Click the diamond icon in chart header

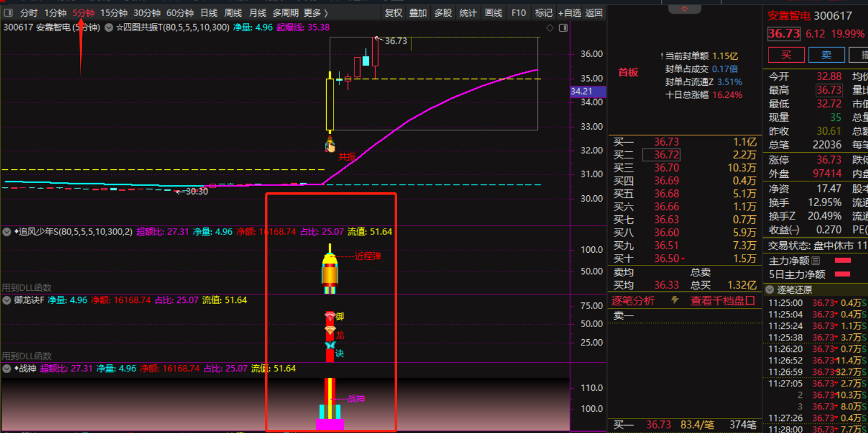550,28
